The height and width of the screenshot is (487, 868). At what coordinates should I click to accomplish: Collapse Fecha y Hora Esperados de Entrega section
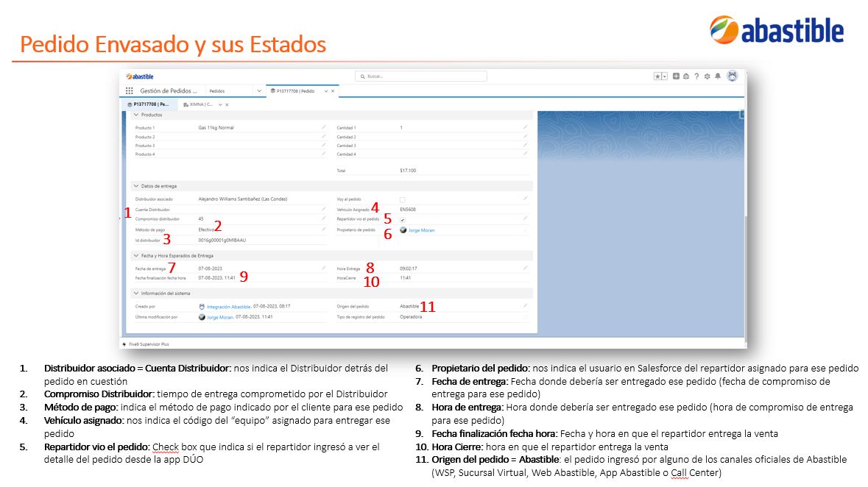[136, 256]
